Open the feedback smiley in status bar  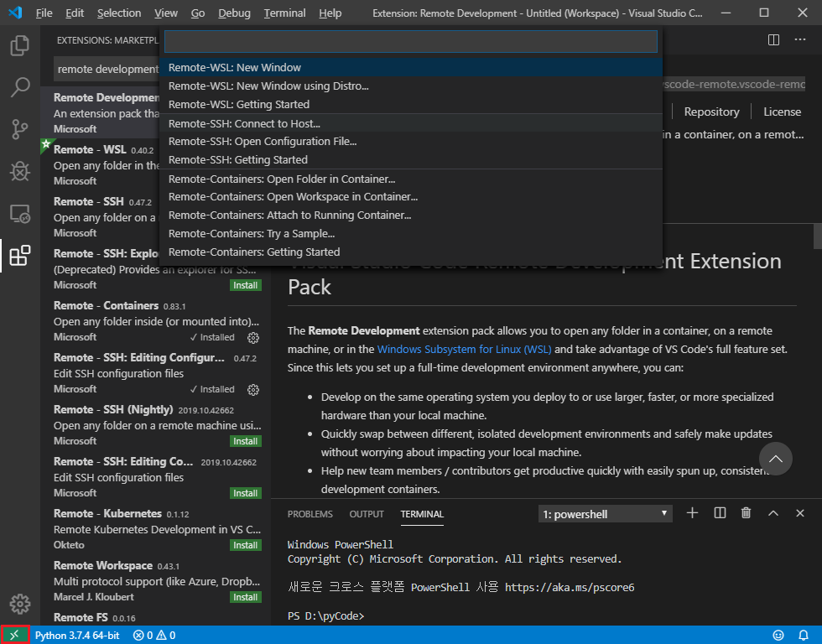click(778, 635)
